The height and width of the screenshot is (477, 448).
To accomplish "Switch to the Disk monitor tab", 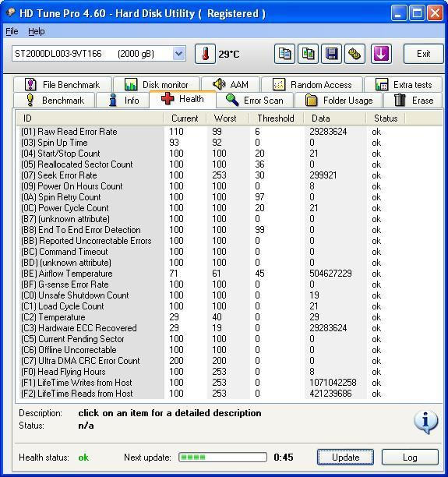I will [157, 84].
